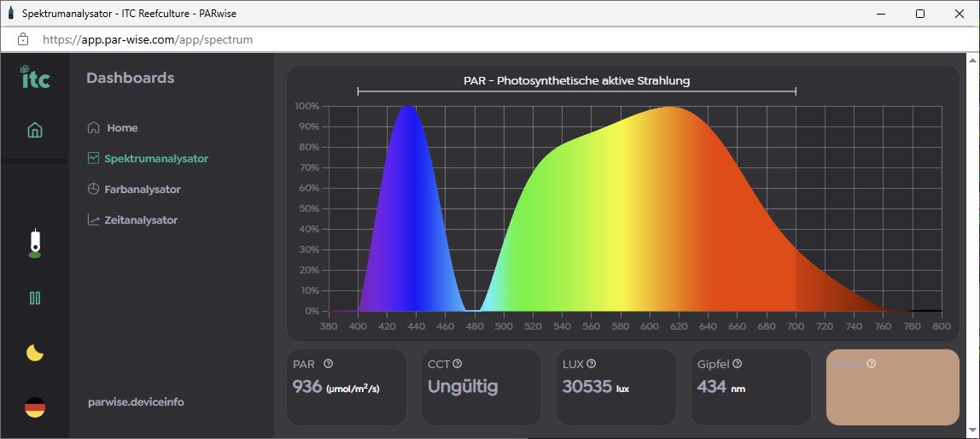Open the PAR sensor device icon

[35, 244]
